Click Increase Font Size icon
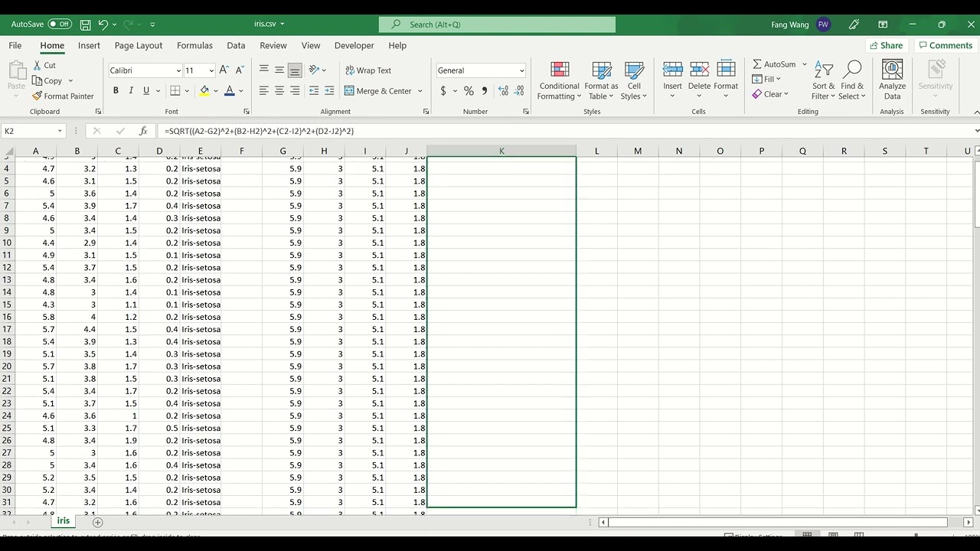Viewport: 980px width, 551px height. coord(224,70)
